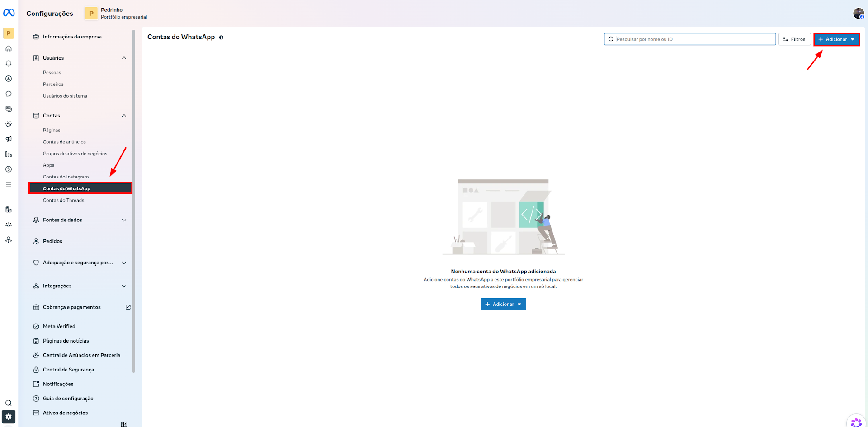868x427 pixels.
Task: Click the sidebar vertical scrollbar
Action: click(x=134, y=201)
